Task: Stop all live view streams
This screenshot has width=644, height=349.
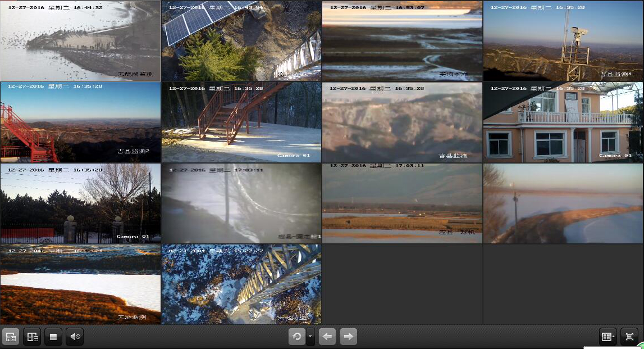Action: (x=53, y=337)
